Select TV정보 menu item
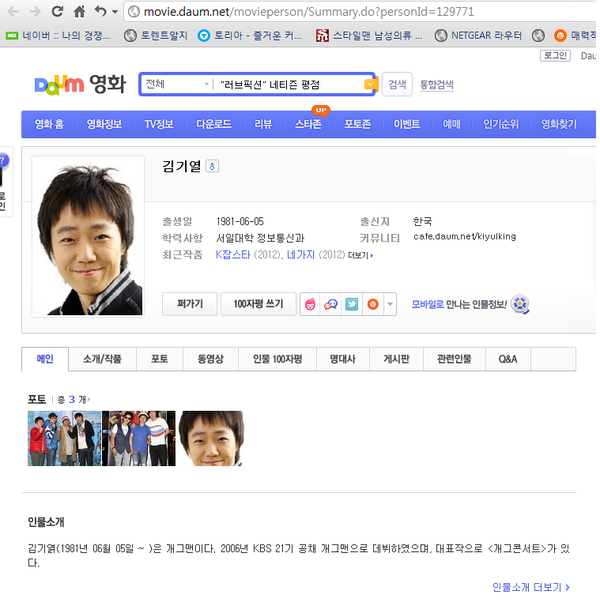The height and width of the screenshot is (602, 600). pos(159,124)
